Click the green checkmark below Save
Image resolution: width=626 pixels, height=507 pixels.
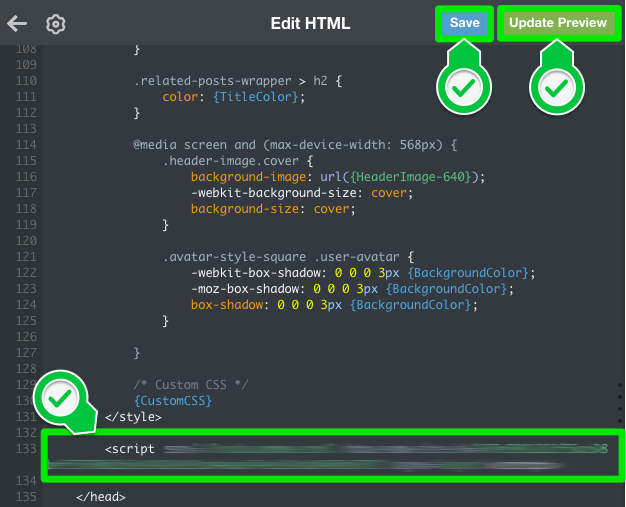pos(461,90)
